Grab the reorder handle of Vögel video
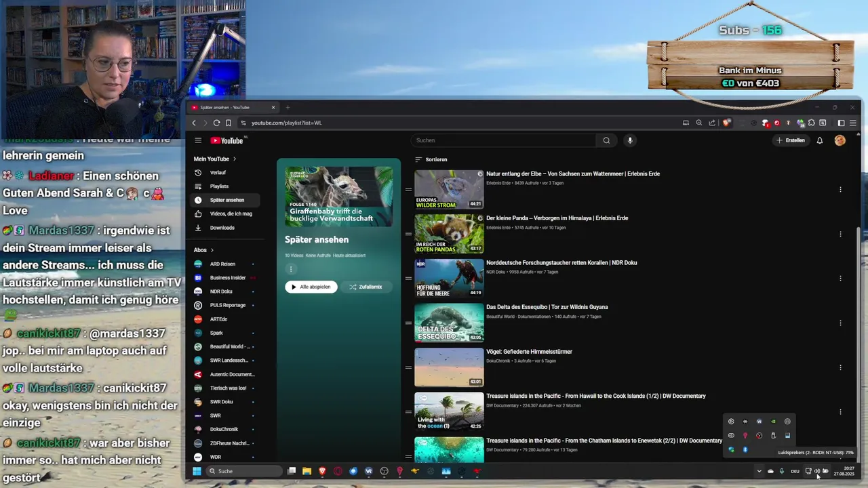The width and height of the screenshot is (868, 488). click(408, 367)
